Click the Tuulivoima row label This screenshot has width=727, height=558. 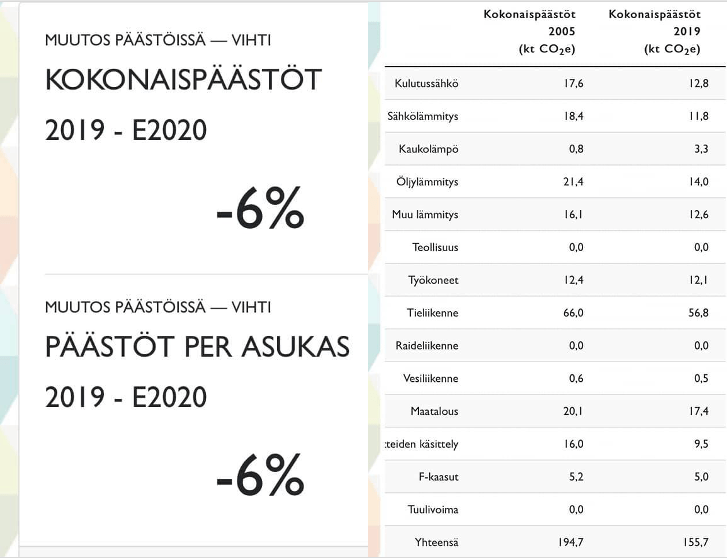click(x=434, y=510)
